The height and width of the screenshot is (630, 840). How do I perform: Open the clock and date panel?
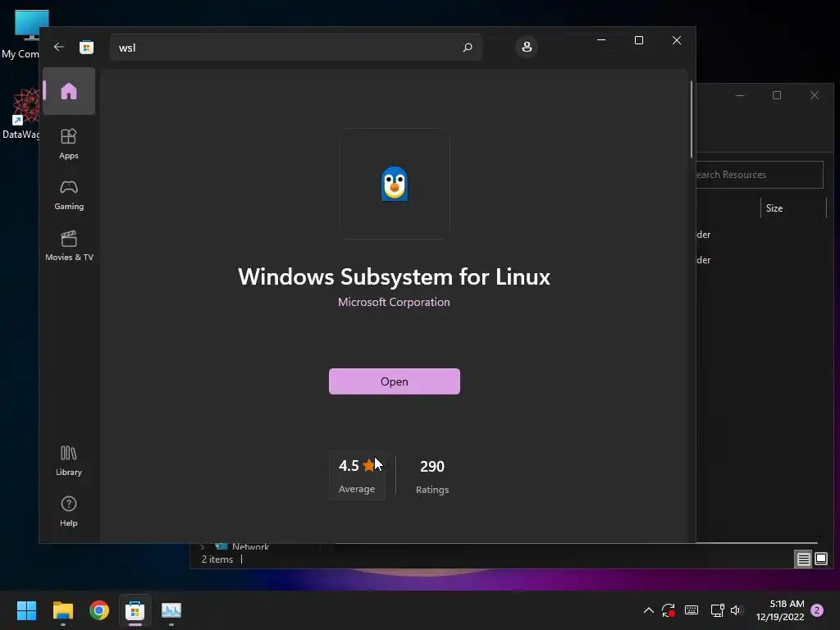point(780,610)
